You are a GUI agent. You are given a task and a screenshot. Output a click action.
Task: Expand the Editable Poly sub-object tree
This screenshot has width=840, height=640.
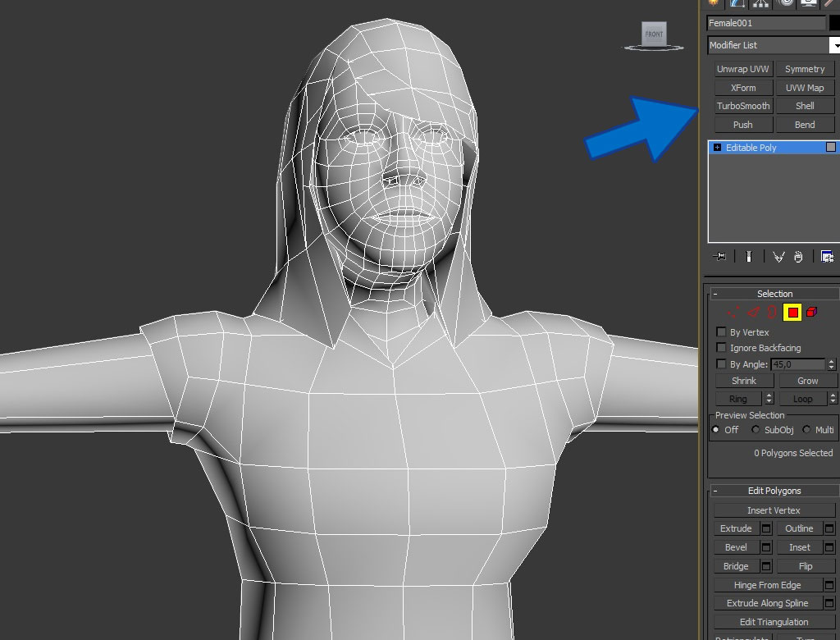pyautogui.click(x=717, y=148)
